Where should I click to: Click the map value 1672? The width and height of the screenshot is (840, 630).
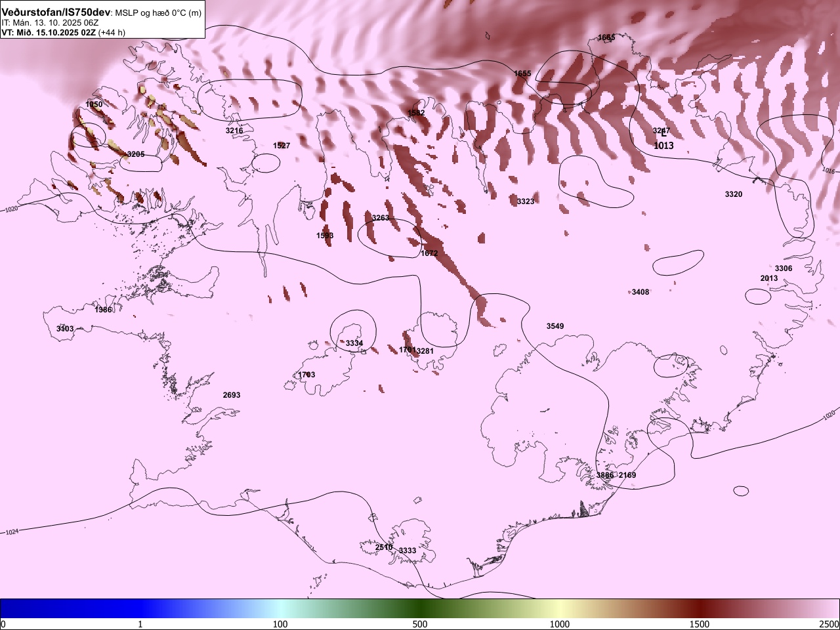tap(429, 253)
